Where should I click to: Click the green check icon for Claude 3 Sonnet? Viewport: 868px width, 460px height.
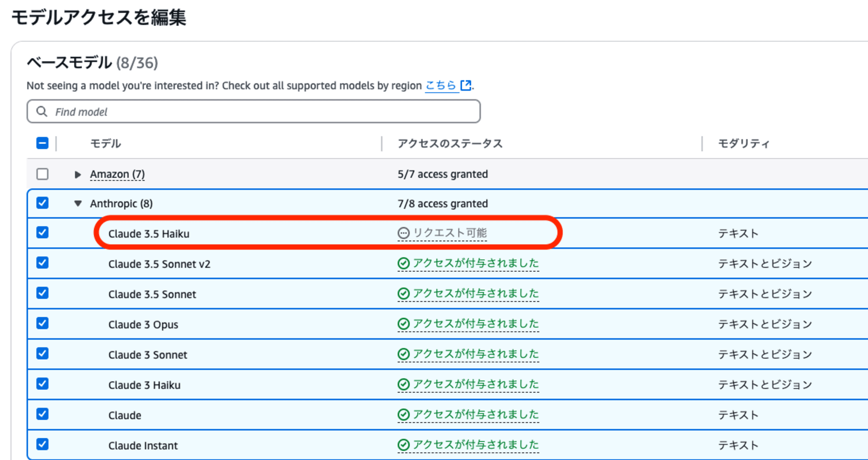404,354
